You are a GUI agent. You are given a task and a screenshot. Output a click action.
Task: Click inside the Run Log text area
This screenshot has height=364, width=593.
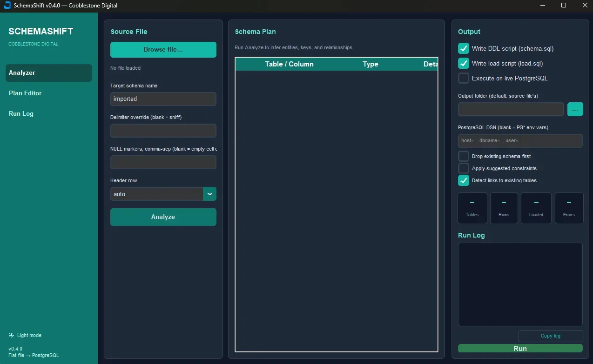click(x=520, y=285)
